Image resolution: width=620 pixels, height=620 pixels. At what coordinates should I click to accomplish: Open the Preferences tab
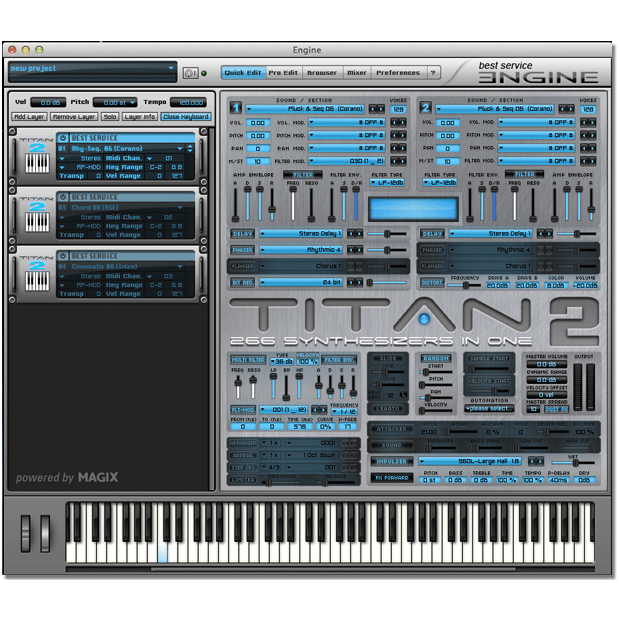pos(398,73)
